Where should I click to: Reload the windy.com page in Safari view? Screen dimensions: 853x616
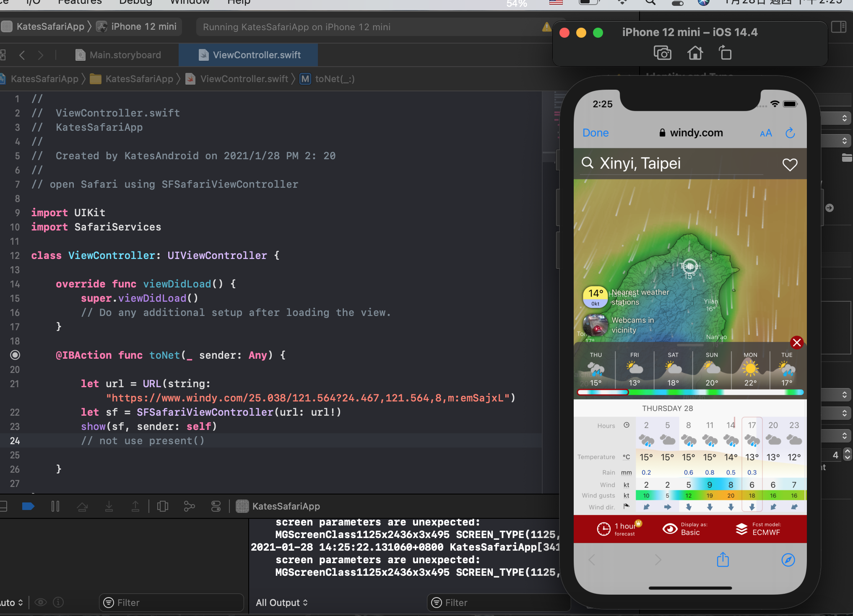click(x=790, y=133)
